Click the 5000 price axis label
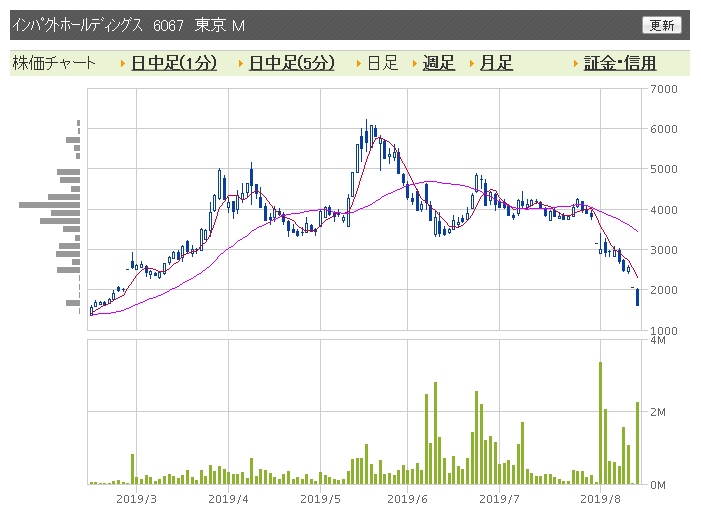The width and height of the screenshot is (701, 525). pyautogui.click(x=663, y=169)
